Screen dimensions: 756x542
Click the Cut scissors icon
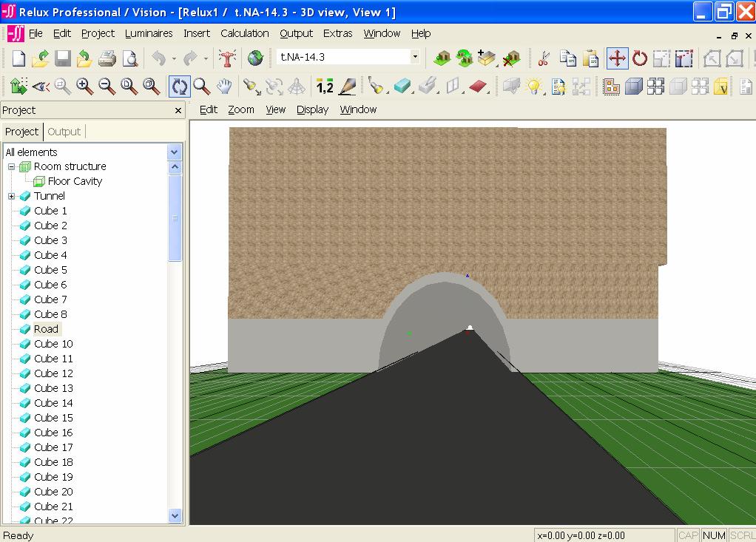click(x=544, y=58)
